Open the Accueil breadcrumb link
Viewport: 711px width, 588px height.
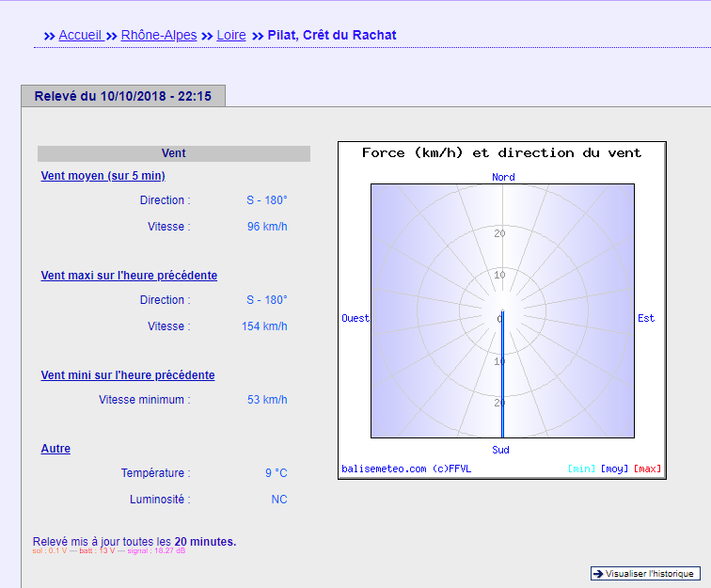[x=80, y=35]
